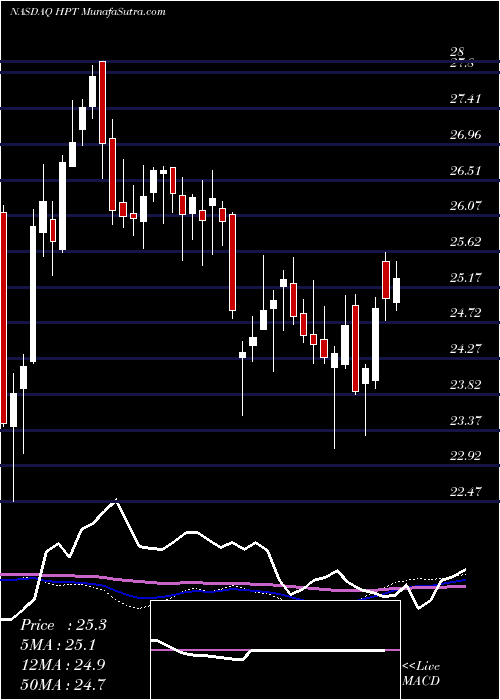500x700 pixels.
Task: Click the last white candle on the right
Action: pos(396,290)
